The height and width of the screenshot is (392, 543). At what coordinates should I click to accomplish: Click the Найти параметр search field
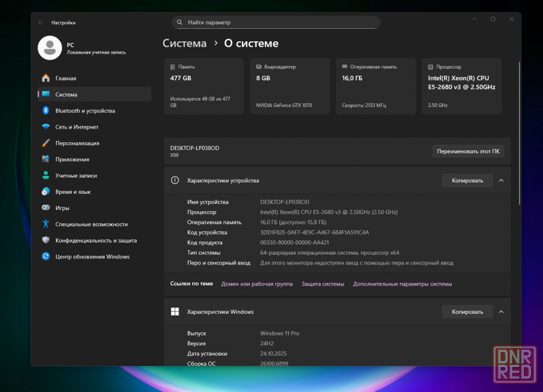(276, 22)
